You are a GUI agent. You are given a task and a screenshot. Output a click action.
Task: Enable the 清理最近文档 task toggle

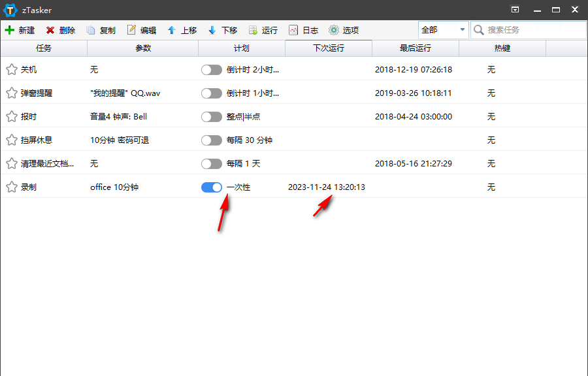tap(212, 164)
